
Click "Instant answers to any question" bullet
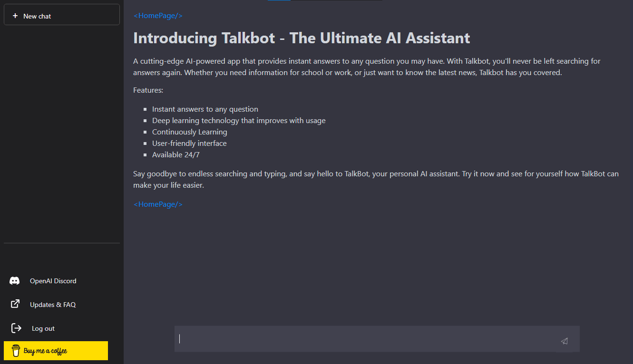(205, 109)
